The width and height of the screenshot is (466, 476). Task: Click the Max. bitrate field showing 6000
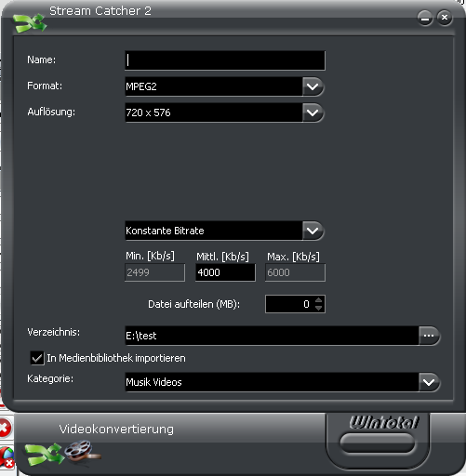[295, 272]
